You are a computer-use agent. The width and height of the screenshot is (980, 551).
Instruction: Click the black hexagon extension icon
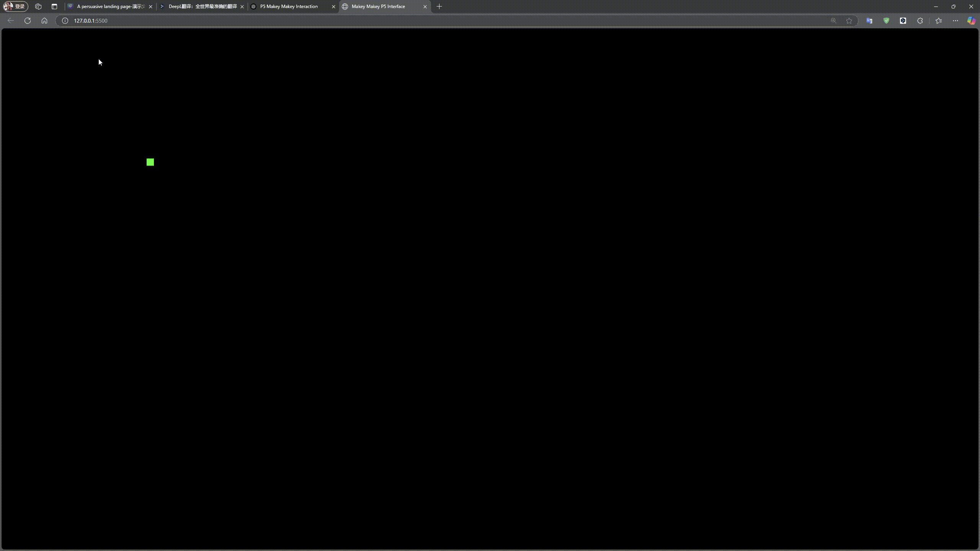tap(903, 21)
